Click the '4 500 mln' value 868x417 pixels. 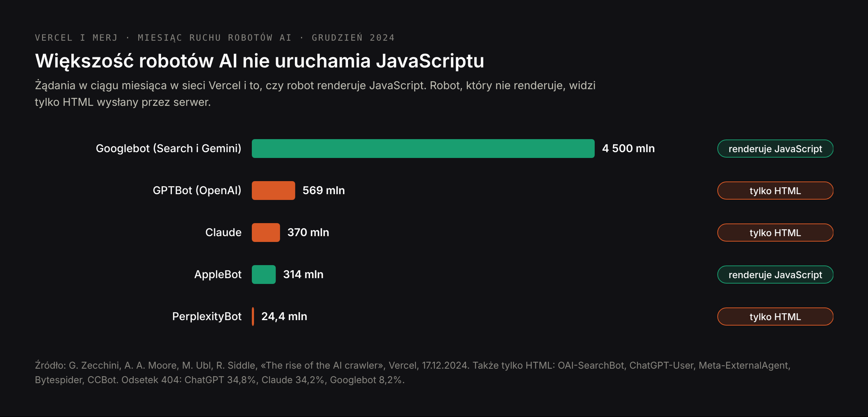(x=628, y=148)
